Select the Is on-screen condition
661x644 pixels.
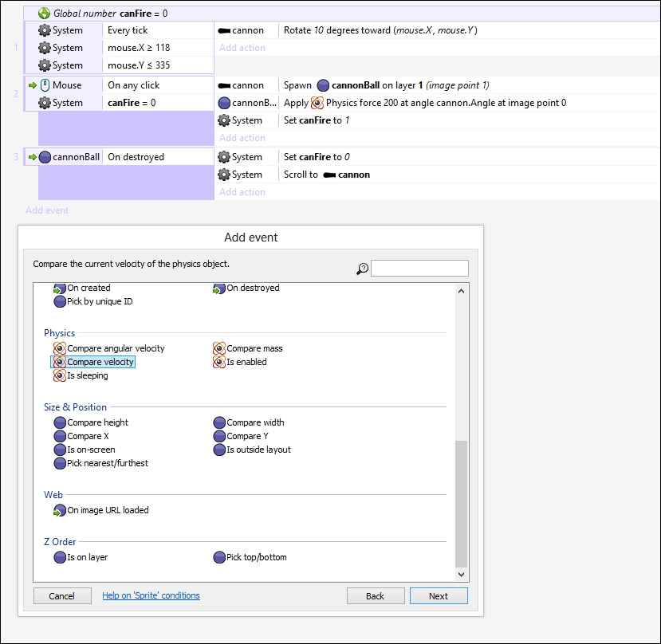coord(85,450)
